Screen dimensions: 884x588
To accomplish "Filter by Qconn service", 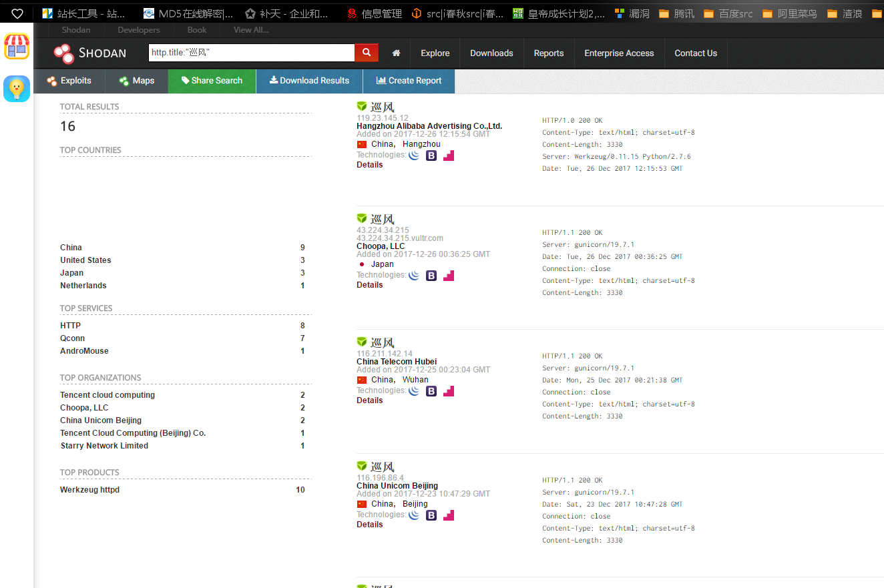I will pyautogui.click(x=72, y=338).
